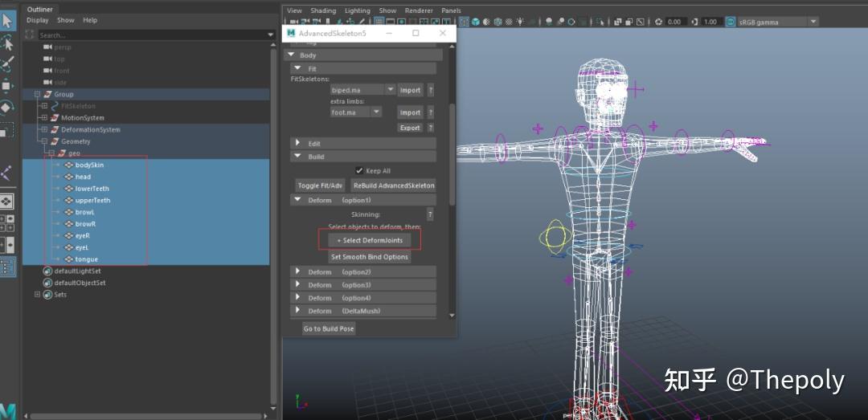Open the Outliner Display menu
Screen dimensions: 868x420
pyautogui.click(x=37, y=20)
